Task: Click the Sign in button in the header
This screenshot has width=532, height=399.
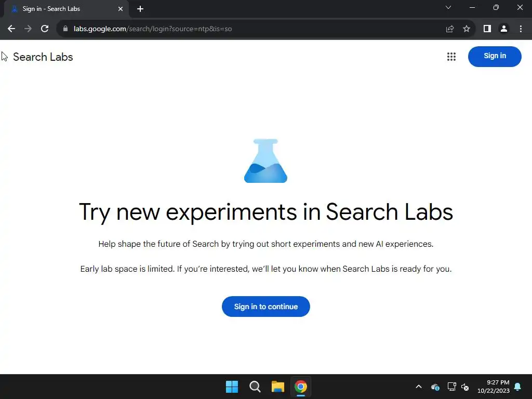Action: point(495,56)
